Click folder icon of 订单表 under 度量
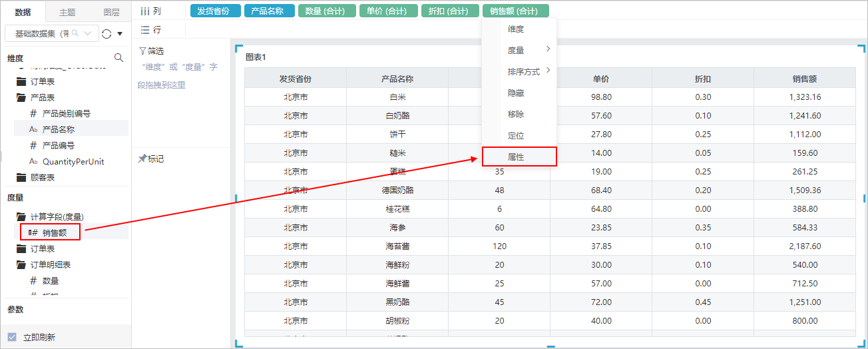 (x=21, y=249)
